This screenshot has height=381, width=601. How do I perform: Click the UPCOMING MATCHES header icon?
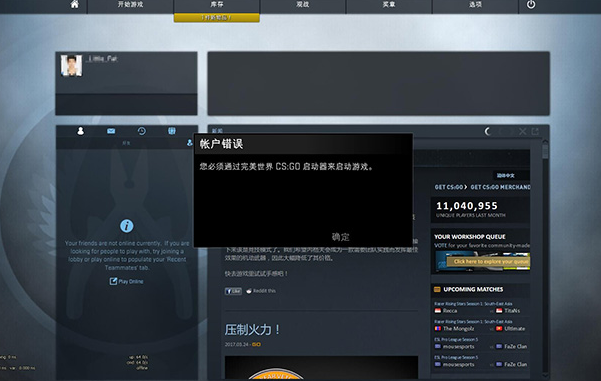coord(437,289)
